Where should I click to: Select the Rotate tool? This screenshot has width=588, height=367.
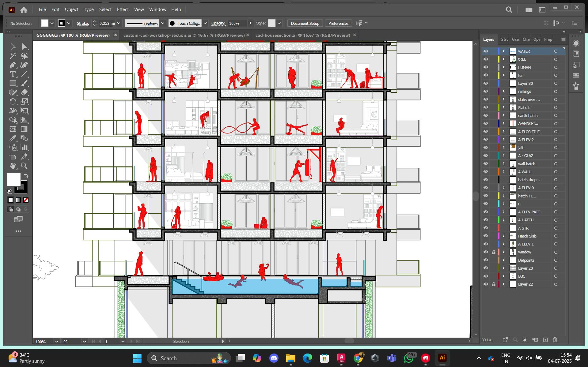(13, 102)
